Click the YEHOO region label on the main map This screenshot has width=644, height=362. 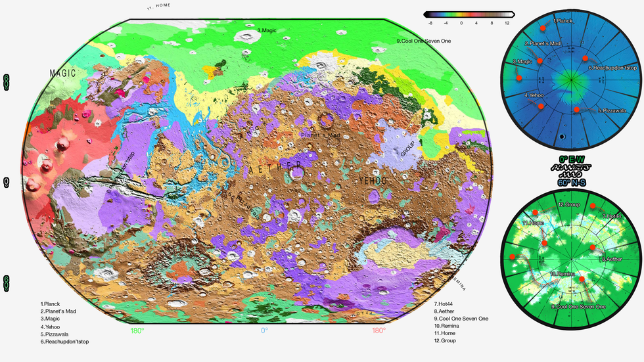(x=373, y=180)
